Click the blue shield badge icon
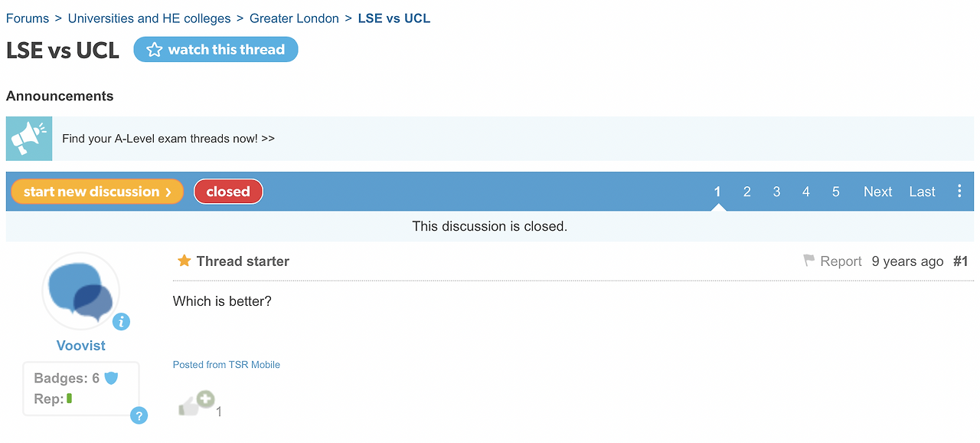980x443 pixels. (x=111, y=378)
